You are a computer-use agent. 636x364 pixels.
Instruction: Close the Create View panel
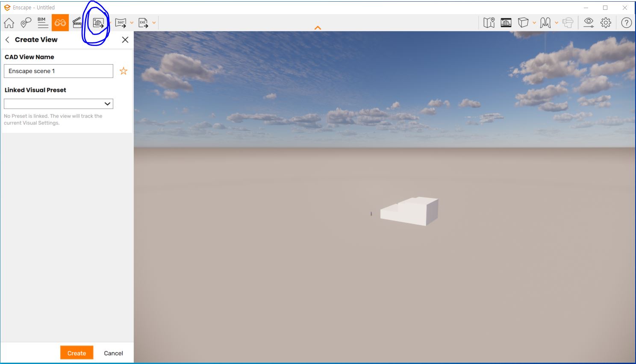[x=125, y=40]
